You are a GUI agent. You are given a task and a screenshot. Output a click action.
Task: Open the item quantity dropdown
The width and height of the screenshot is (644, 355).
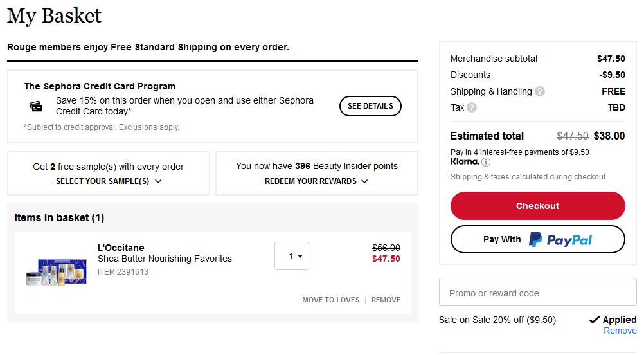292,256
